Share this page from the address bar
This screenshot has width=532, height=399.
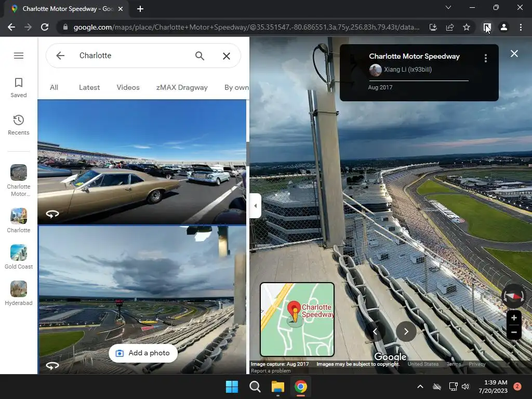pos(450,27)
